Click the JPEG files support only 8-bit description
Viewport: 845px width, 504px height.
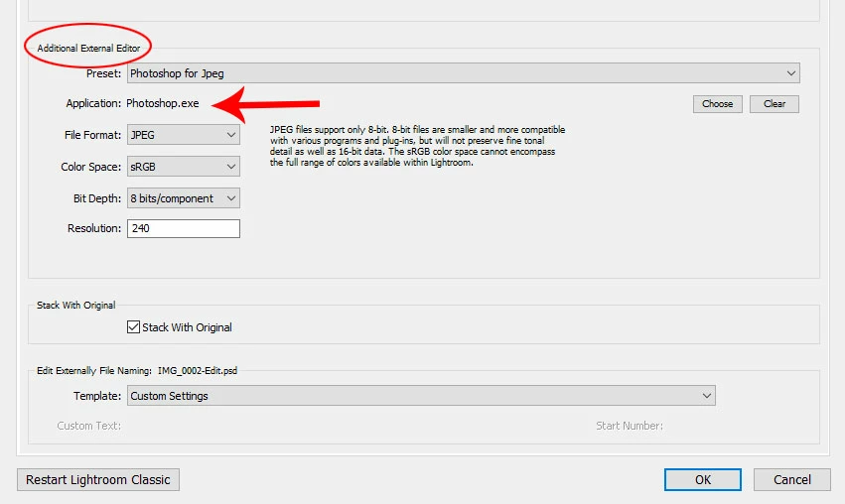pyautogui.click(x=418, y=146)
